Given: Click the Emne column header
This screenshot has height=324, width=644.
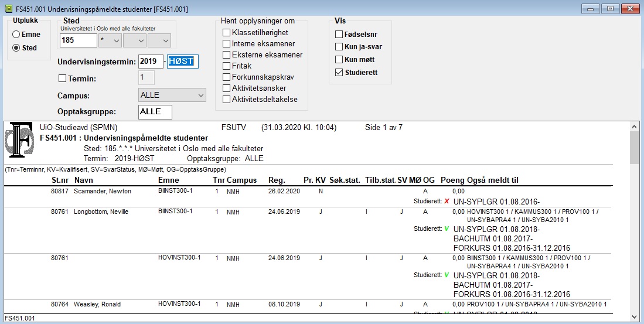Looking at the screenshot, I should pyautogui.click(x=169, y=180).
